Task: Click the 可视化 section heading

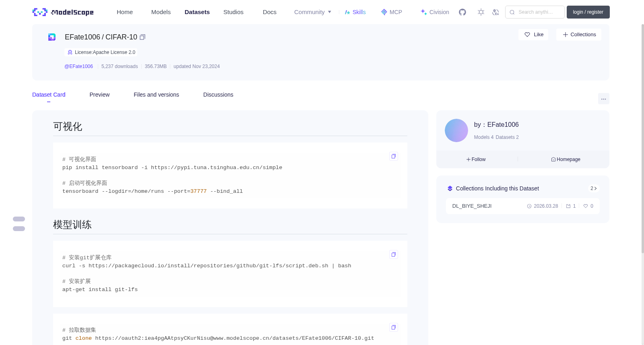Action: click(68, 127)
